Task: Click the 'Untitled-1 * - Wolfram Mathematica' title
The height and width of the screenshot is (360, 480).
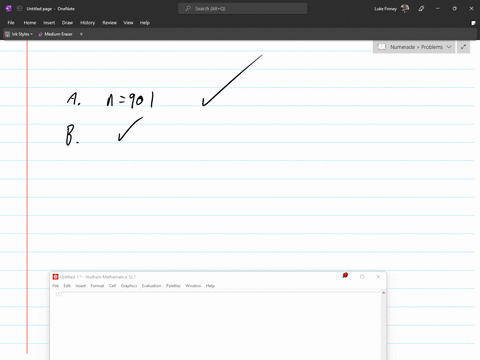Action: (x=98, y=277)
